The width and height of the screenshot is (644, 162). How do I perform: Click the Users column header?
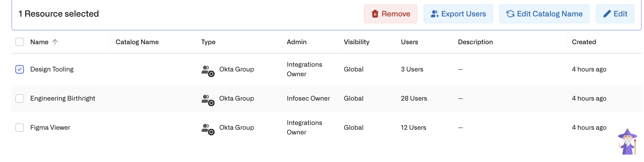point(409,42)
